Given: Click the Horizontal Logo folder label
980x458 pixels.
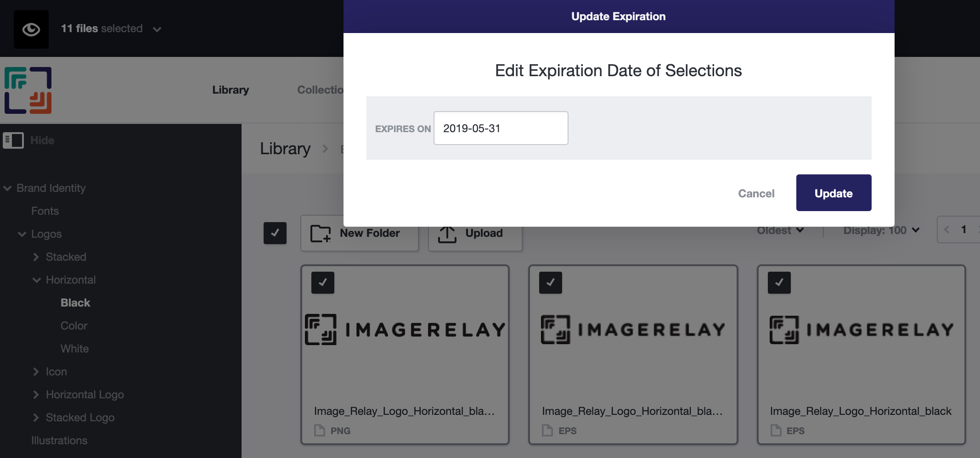Looking at the screenshot, I should (x=85, y=395).
